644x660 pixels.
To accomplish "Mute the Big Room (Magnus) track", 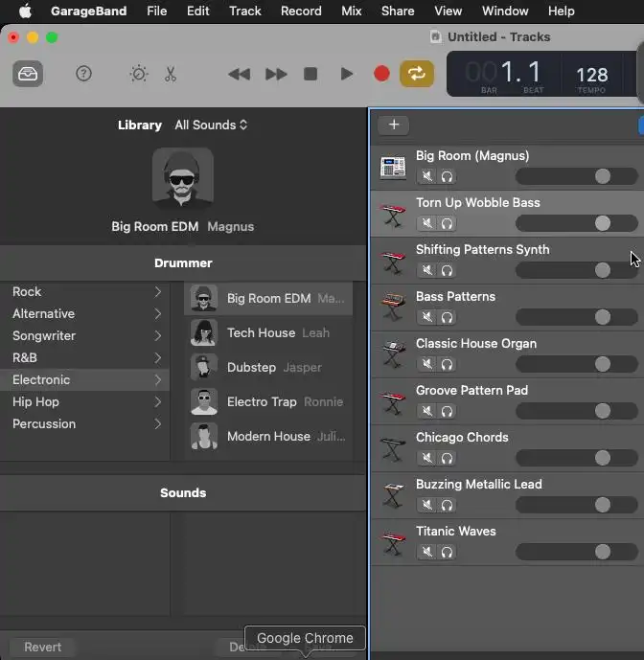I will pos(426,176).
